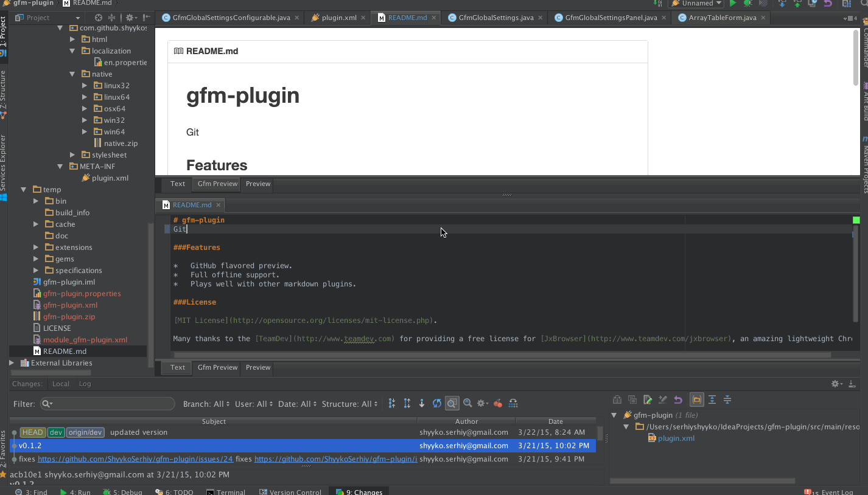Open the Branch filter dropdown
Screen dimensions: 868x495
point(206,404)
